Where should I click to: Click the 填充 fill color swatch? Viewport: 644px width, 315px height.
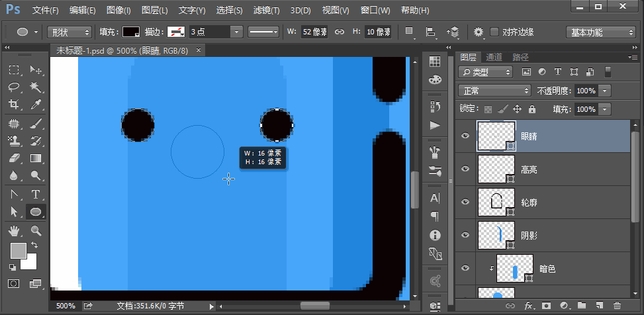[x=131, y=32]
